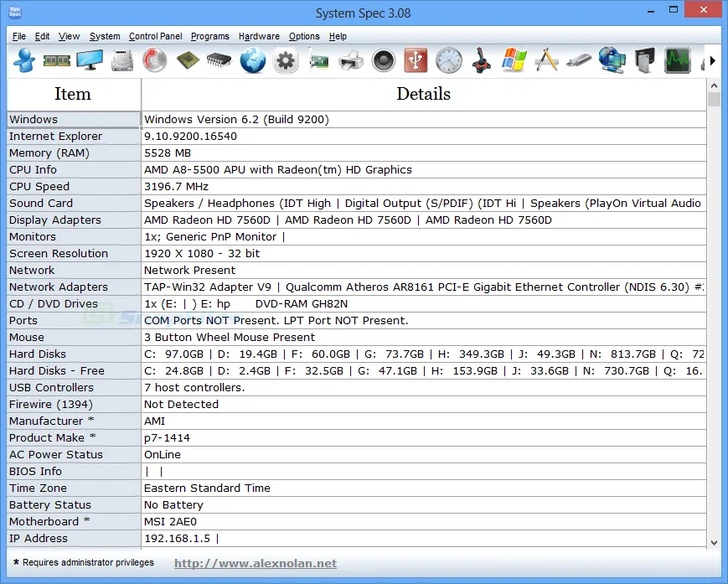Select the 'Eastern Standard Time' cell
Viewport: 728px width, 584px height.
point(424,488)
